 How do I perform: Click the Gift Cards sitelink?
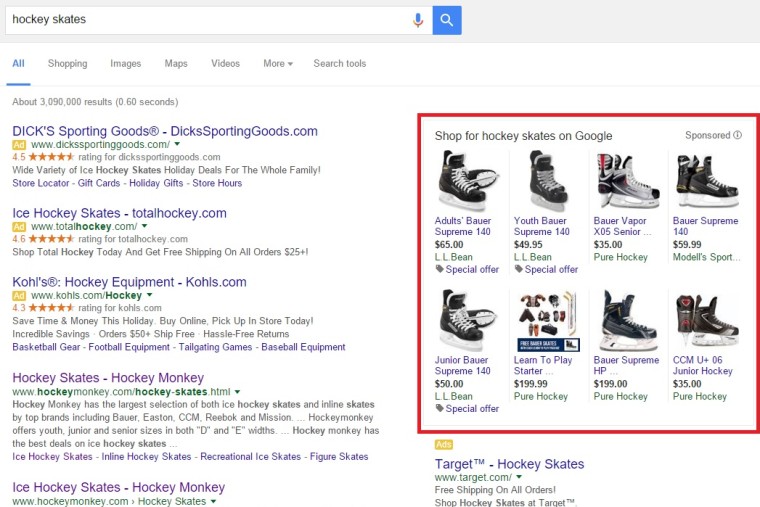(x=99, y=183)
